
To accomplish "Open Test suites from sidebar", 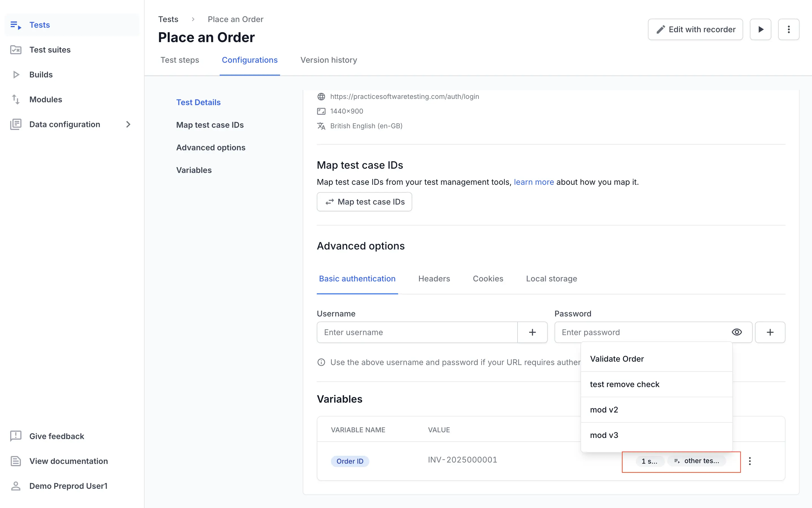I will [50, 50].
